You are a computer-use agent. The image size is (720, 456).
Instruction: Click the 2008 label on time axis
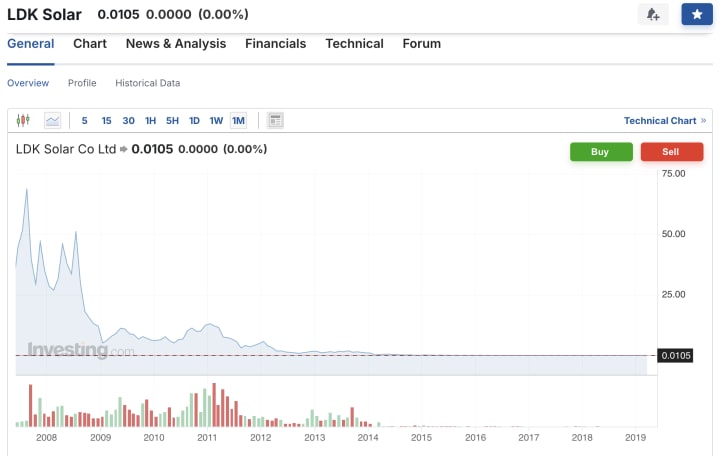46,438
